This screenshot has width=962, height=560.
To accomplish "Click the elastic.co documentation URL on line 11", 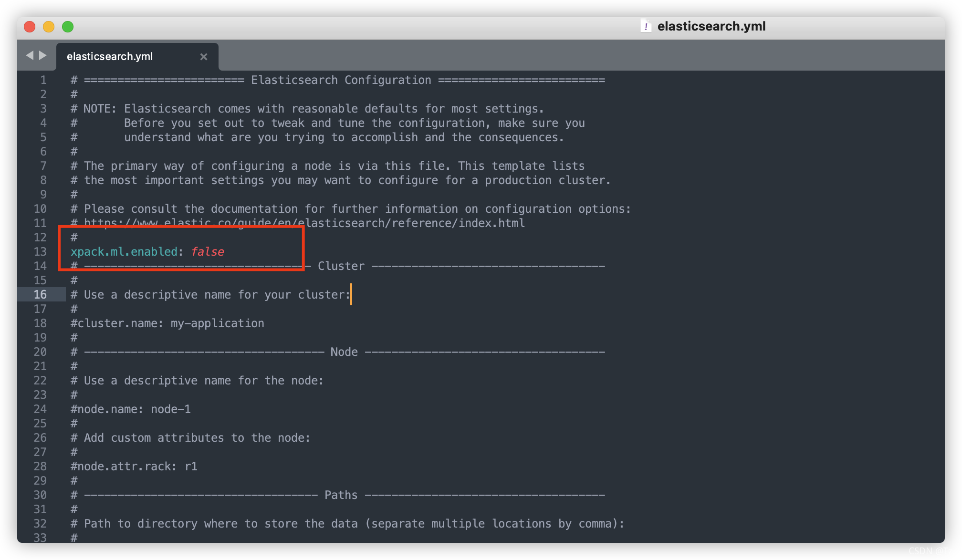I will pyautogui.click(x=304, y=223).
